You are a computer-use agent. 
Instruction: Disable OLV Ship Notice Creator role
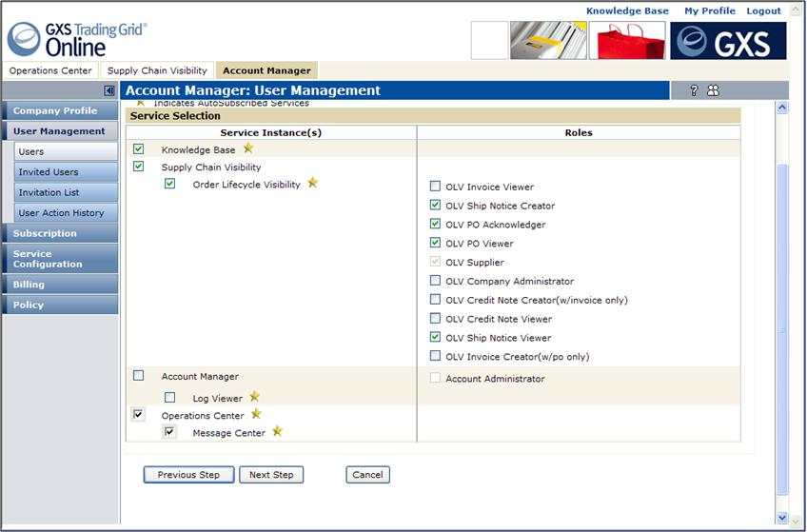(x=435, y=205)
